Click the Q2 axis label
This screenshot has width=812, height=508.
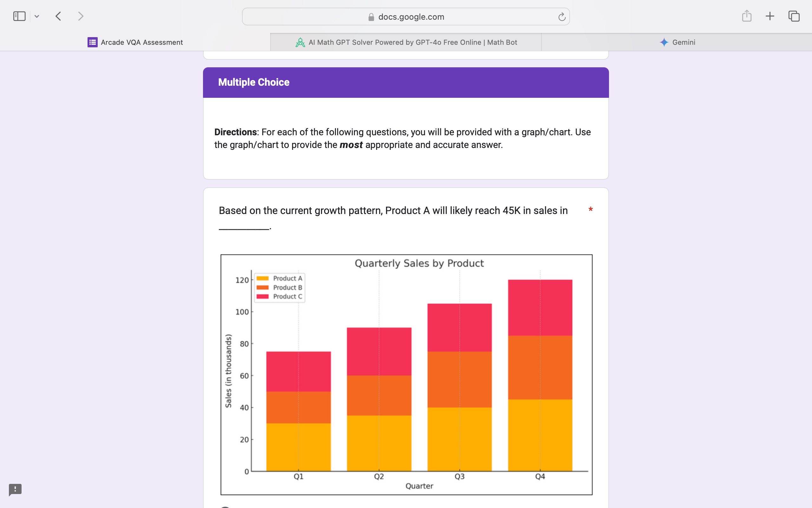[379, 477]
